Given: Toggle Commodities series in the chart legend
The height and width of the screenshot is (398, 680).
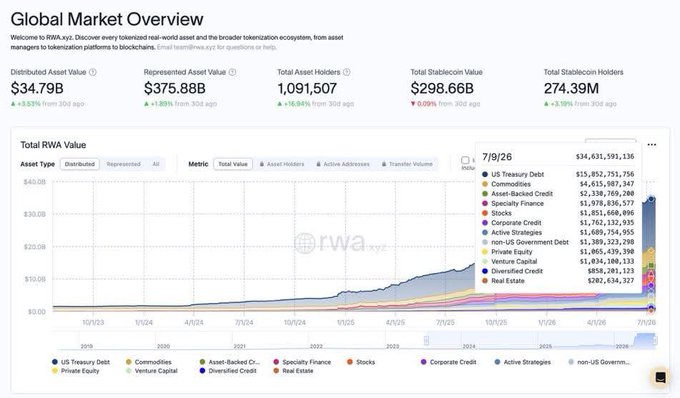Looking at the screenshot, I should 149,362.
